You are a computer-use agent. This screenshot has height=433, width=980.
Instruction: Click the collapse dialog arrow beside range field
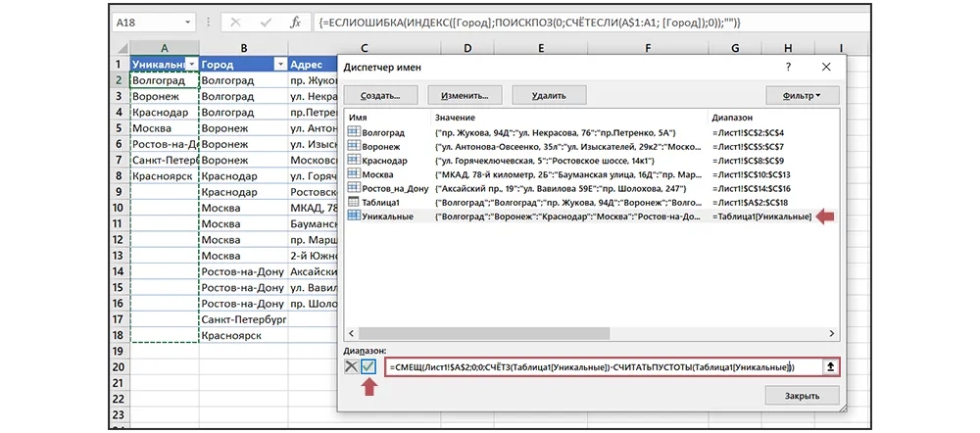coord(831,366)
